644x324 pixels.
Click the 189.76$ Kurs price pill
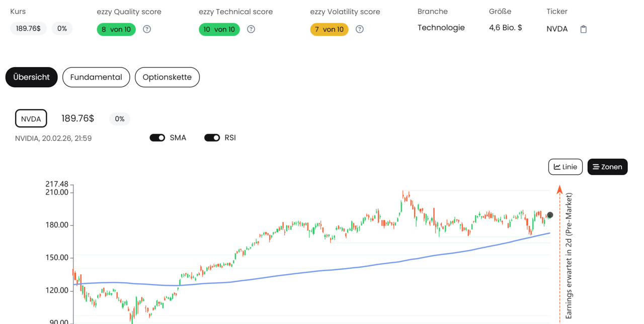tap(28, 29)
